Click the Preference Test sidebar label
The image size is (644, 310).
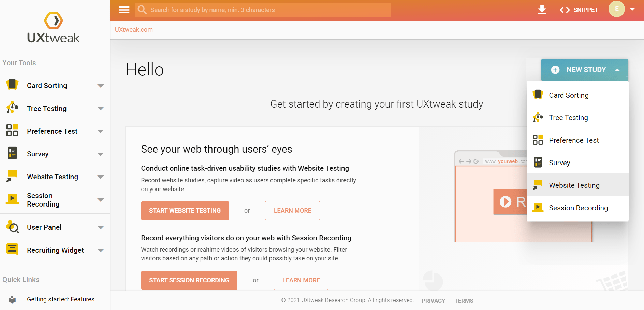click(x=52, y=131)
